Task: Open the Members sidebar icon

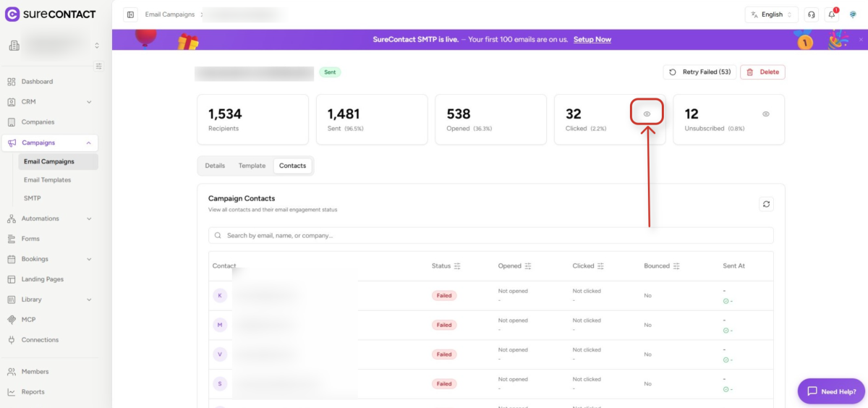Action: coord(12,372)
